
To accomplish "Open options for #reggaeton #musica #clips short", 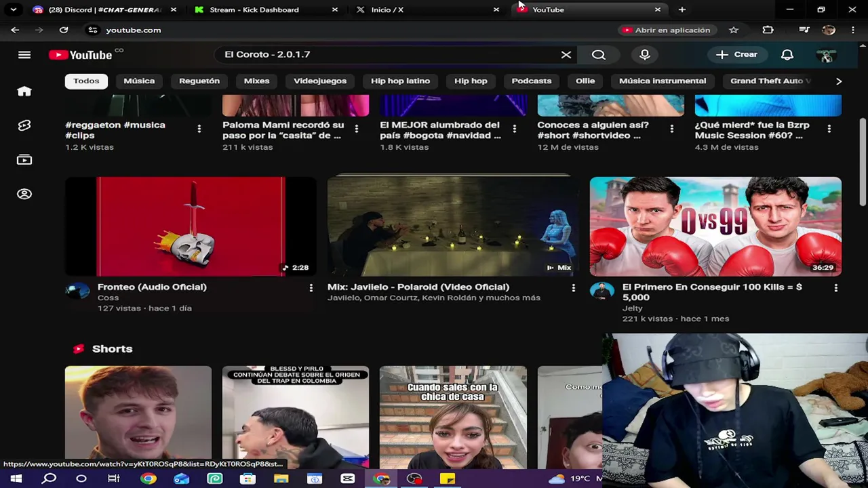I will [199, 129].
